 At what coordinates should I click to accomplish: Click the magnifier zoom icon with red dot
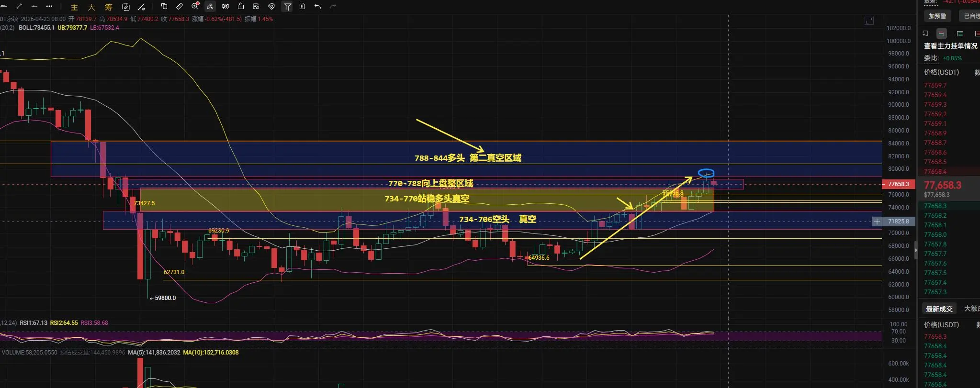click(195, 6)
